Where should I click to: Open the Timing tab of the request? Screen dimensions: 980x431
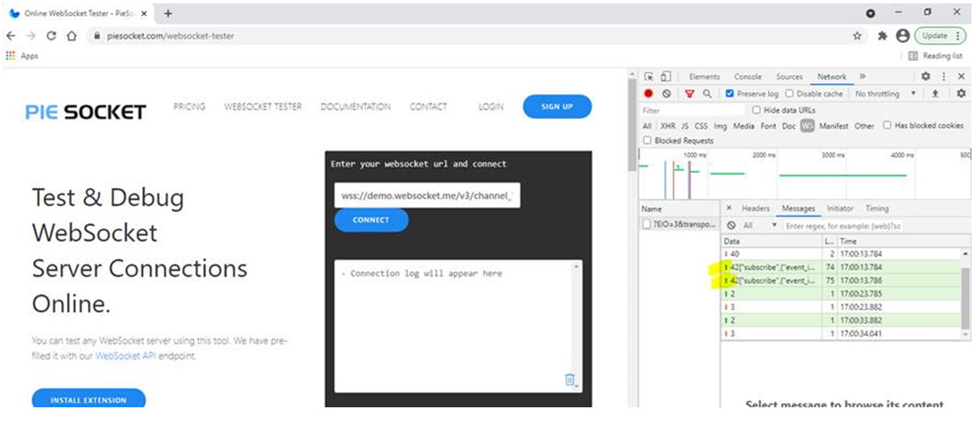coord(877,208)
